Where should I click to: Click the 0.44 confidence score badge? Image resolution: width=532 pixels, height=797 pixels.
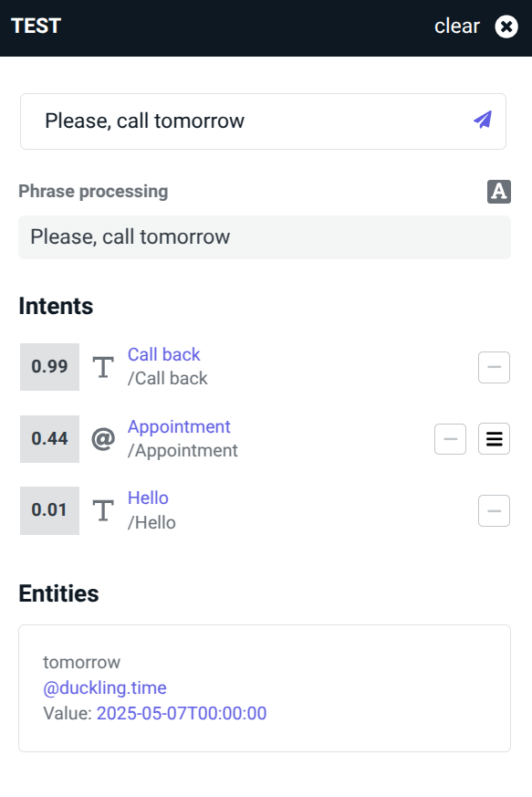(x=50, y=438)
